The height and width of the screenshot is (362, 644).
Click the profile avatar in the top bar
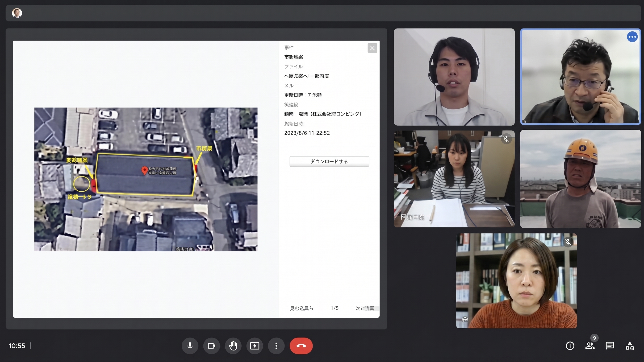[17, 13]
